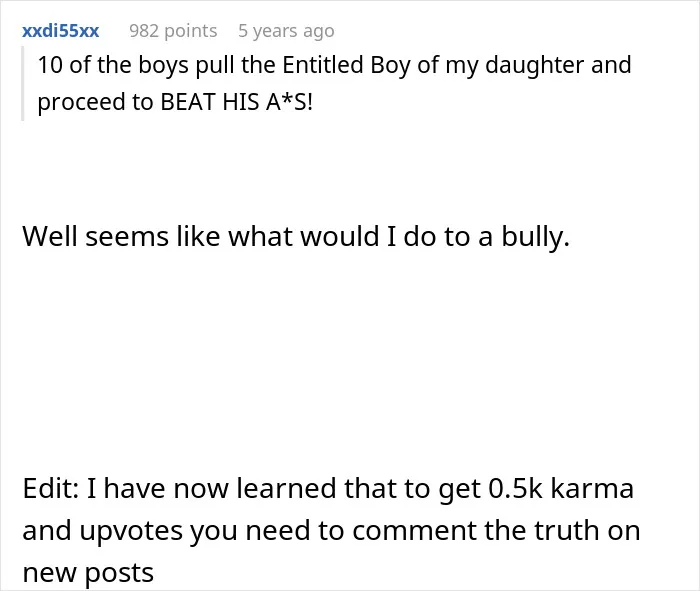Click the gray quote bar beside quoted text
Viewport: 700px width, 591px height.
(x=22, y=83)
